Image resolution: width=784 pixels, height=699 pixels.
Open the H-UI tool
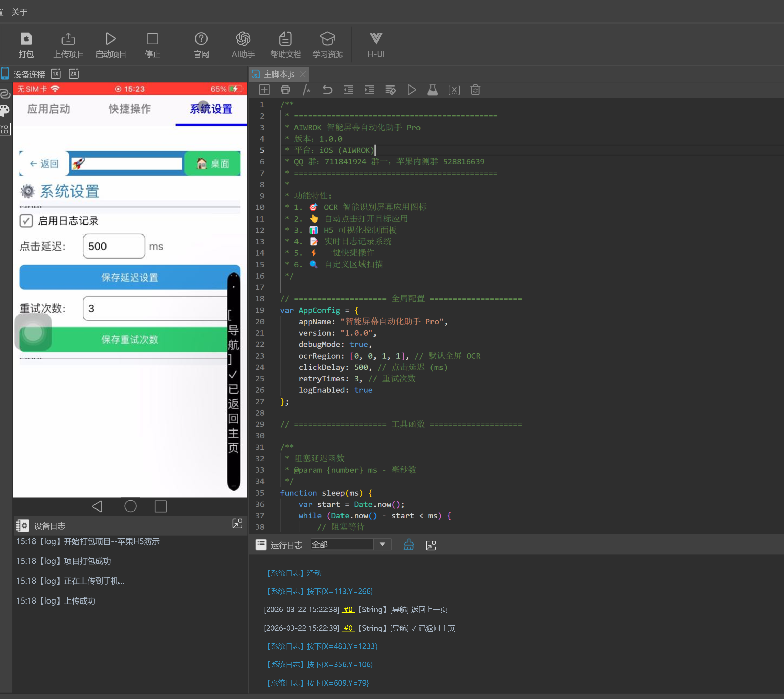376,39
